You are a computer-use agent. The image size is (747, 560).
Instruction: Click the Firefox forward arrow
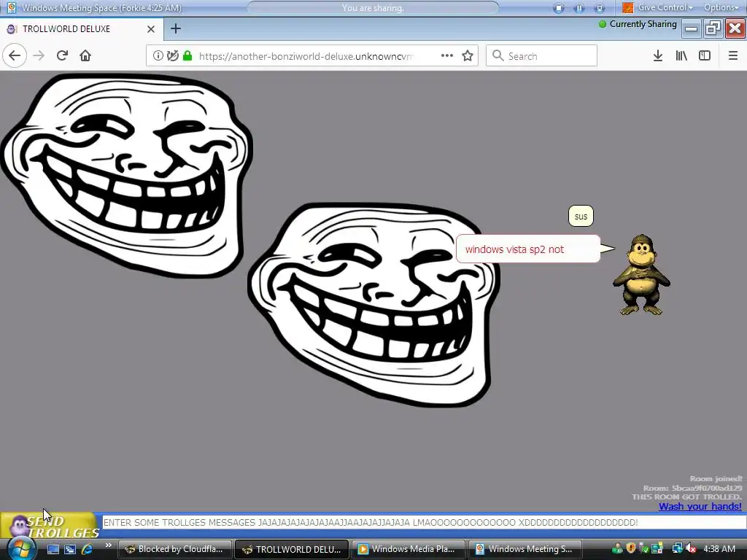39,55
